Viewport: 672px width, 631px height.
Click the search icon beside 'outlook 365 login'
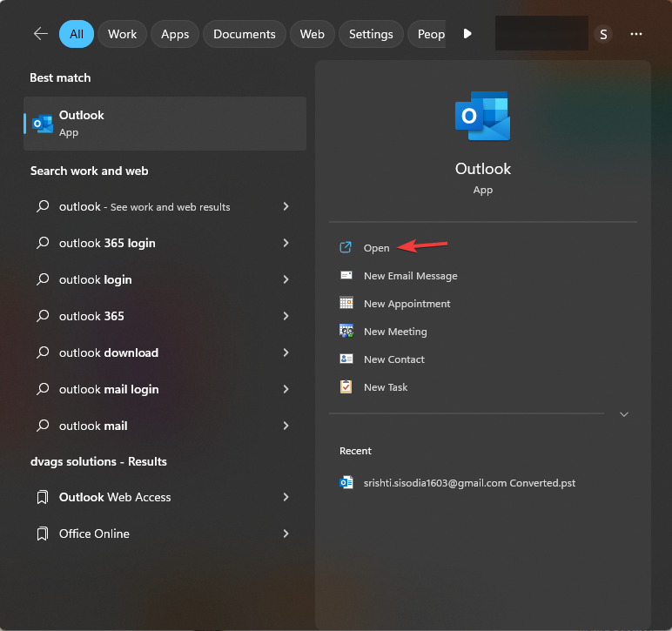[x=43, y=243]
